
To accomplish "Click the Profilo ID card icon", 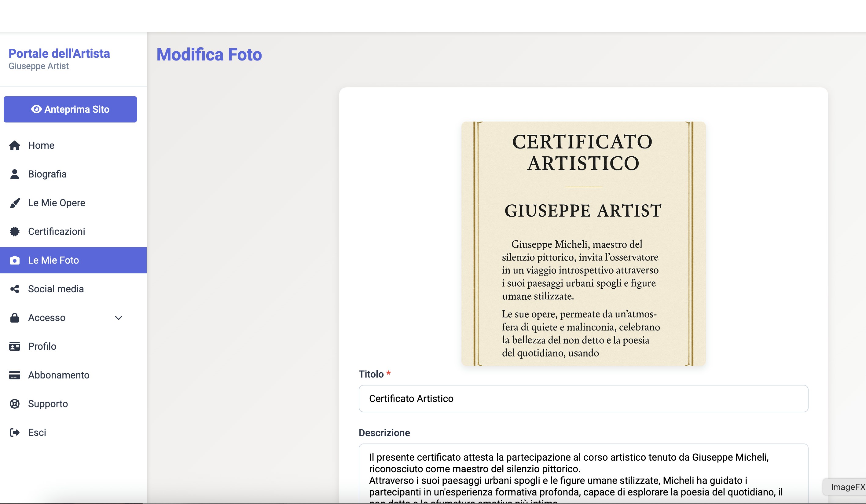I will pos(14,346).
